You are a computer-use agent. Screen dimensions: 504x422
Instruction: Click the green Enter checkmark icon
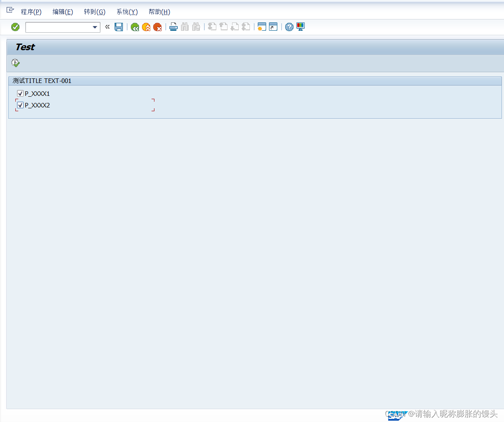click(15, 27)
